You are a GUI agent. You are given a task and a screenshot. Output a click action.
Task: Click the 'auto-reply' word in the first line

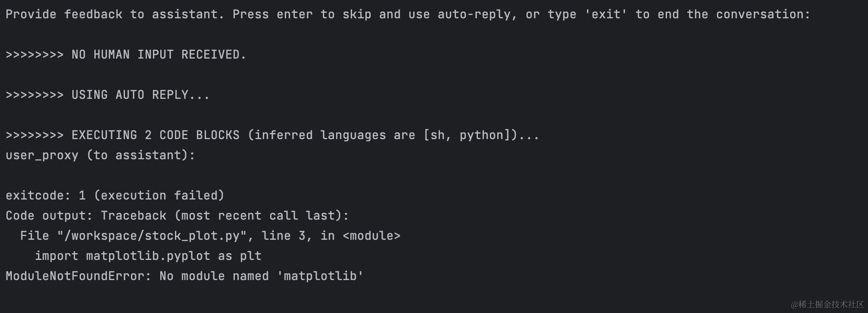tap(474, 15)
